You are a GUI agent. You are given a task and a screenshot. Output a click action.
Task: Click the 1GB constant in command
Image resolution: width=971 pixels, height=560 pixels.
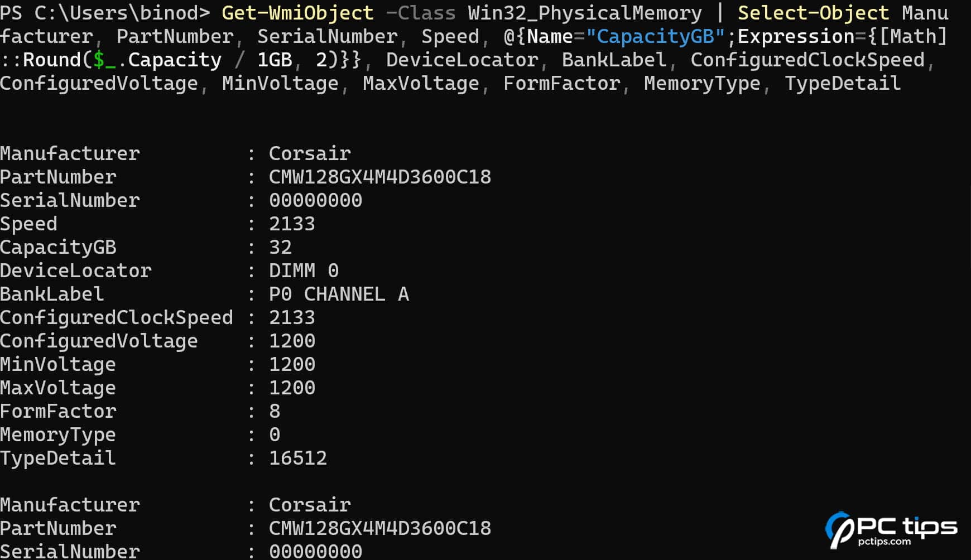pos(275,60)
